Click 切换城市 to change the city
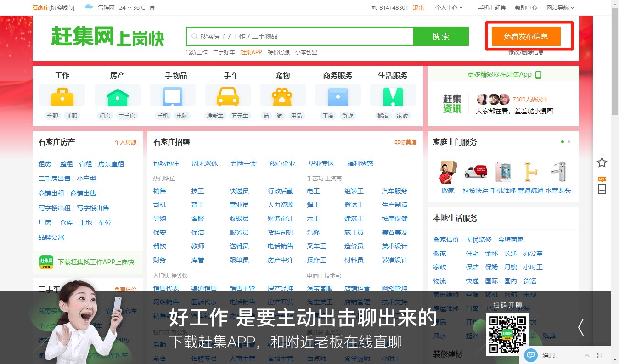 [62, 7]
